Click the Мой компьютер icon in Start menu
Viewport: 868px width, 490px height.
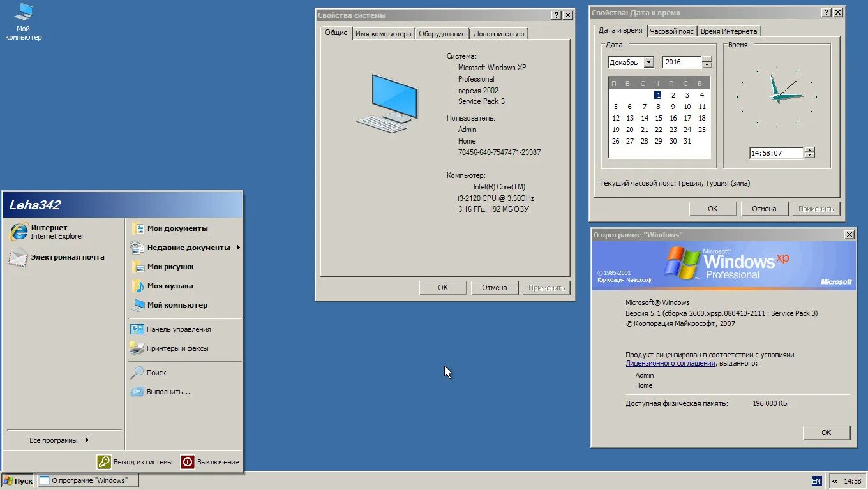137,305
